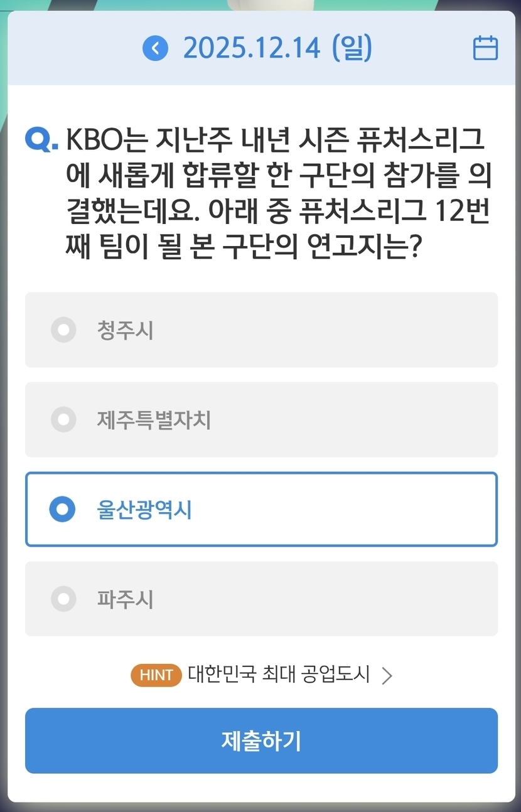Choose the 제주특별자치 answer label
This screenshot has width=521, height=812.
click(x=154, y=420)
